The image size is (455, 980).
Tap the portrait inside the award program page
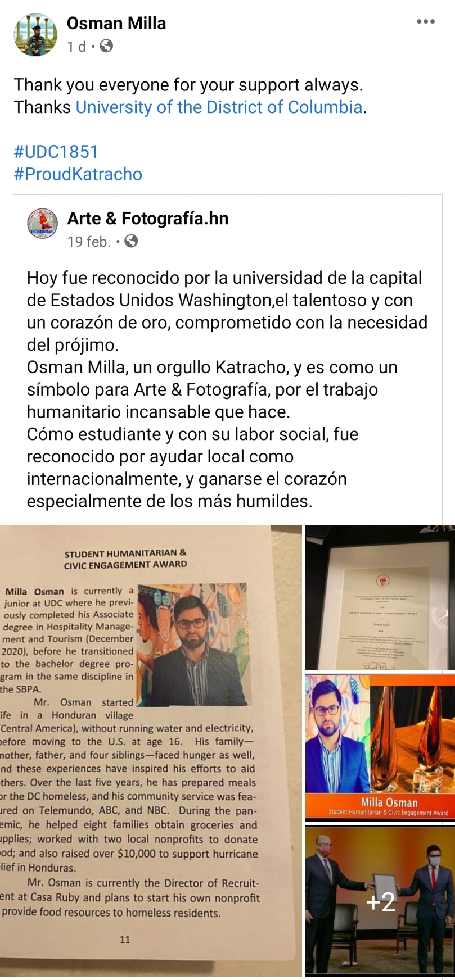tap(192, 645)
